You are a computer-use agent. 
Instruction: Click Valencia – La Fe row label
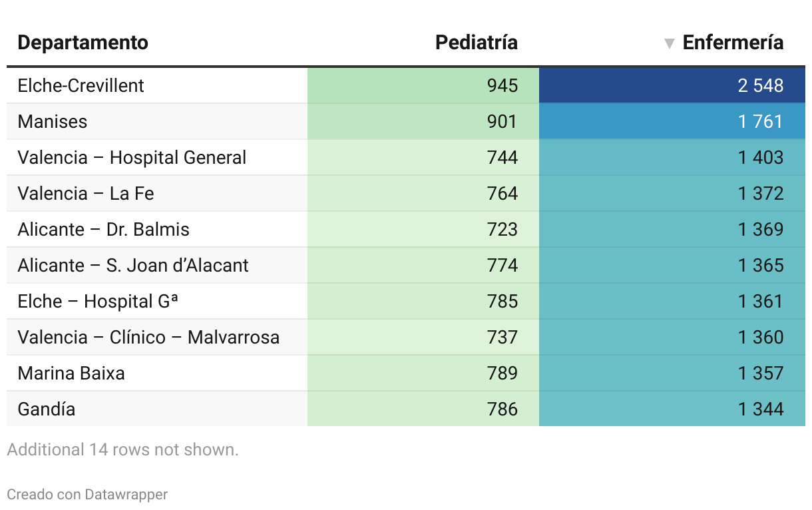click(86, 193)
